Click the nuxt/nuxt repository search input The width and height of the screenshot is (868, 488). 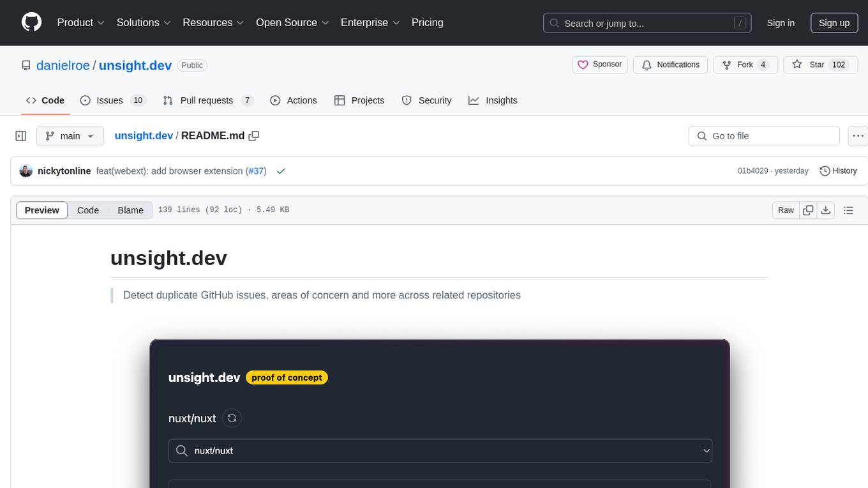(440, 450)
